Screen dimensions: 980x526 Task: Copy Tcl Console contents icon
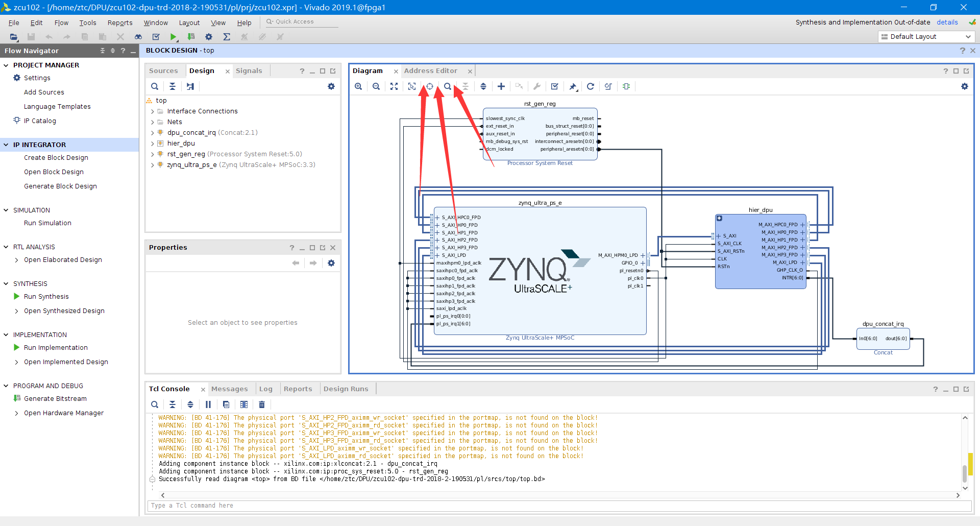[x=226, y=404]
